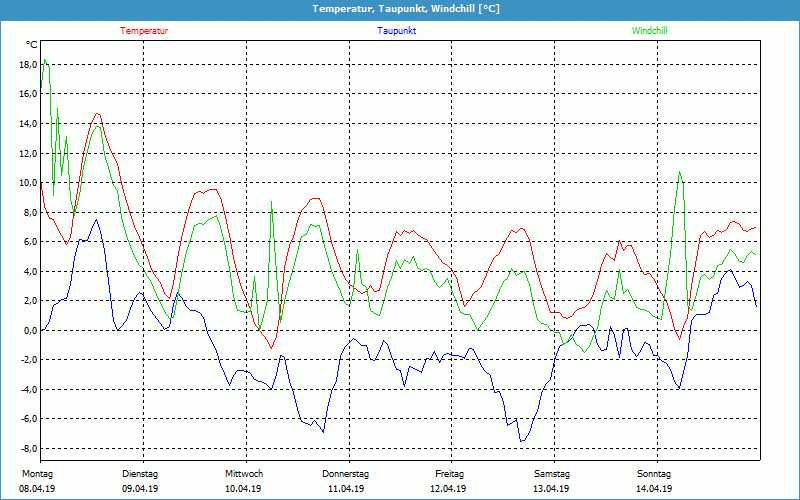Click the -6,0 y-axis value

point(29,419)
